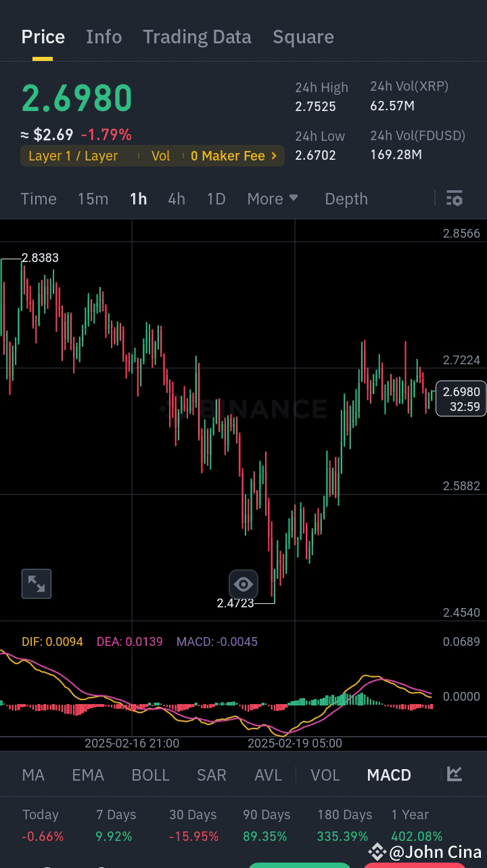The width and height of the screenshot is (487, 868).
Task: Open Square tab
Action: 303,37
